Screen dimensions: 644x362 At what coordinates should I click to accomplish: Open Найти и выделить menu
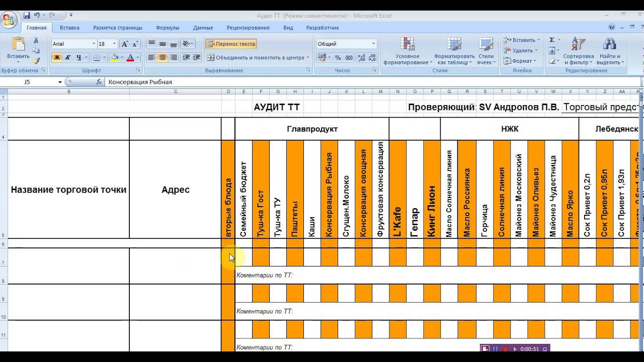pos(609,51)
